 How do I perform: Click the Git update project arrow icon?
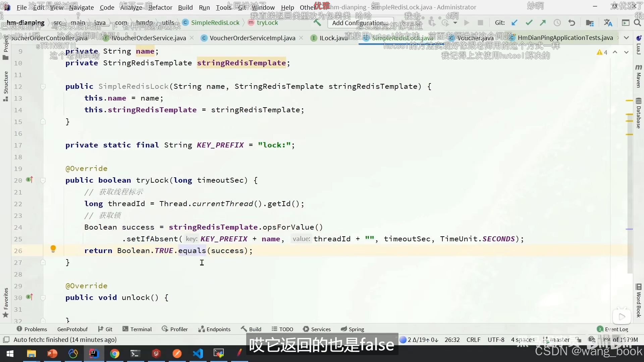click(x=514, y=23)
